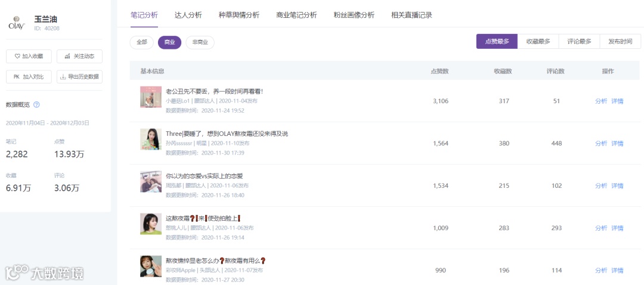
Task: Select the 全部 filter pill
Action: point(142,42)
